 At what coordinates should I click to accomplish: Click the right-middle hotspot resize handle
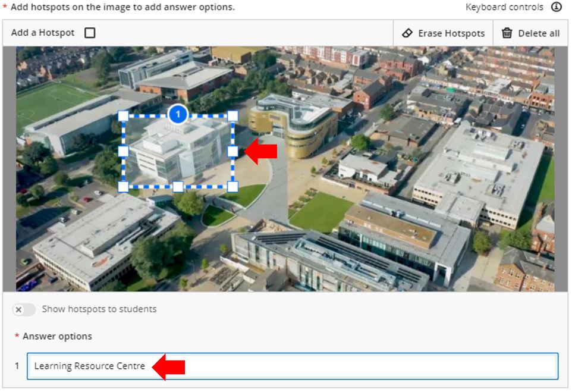point(232,151)
